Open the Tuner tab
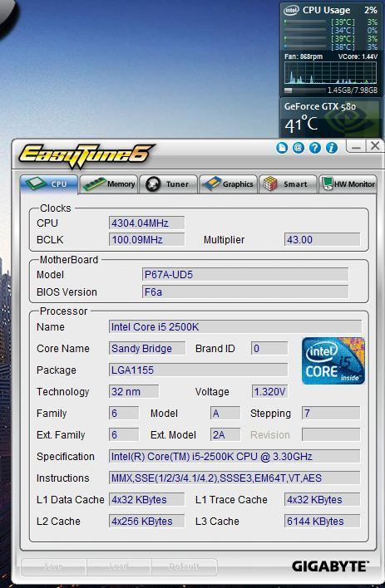The image size is (385, 588). tap(168, 184)
